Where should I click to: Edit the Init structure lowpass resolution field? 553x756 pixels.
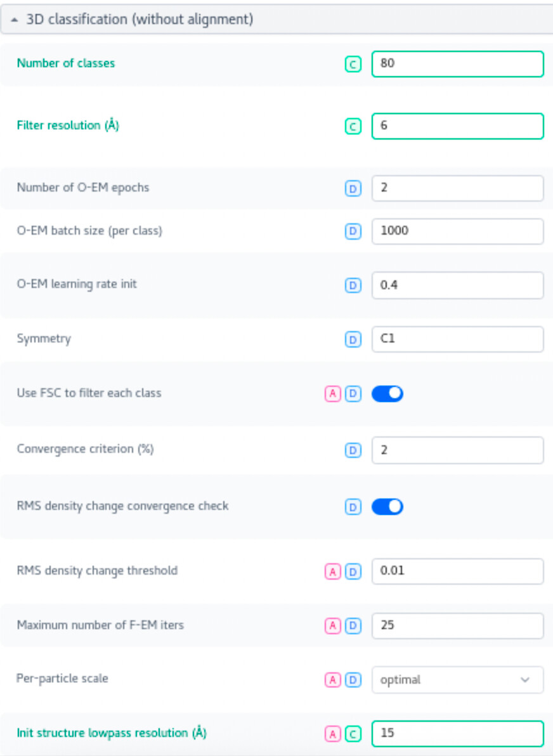(x=457, y=734)
